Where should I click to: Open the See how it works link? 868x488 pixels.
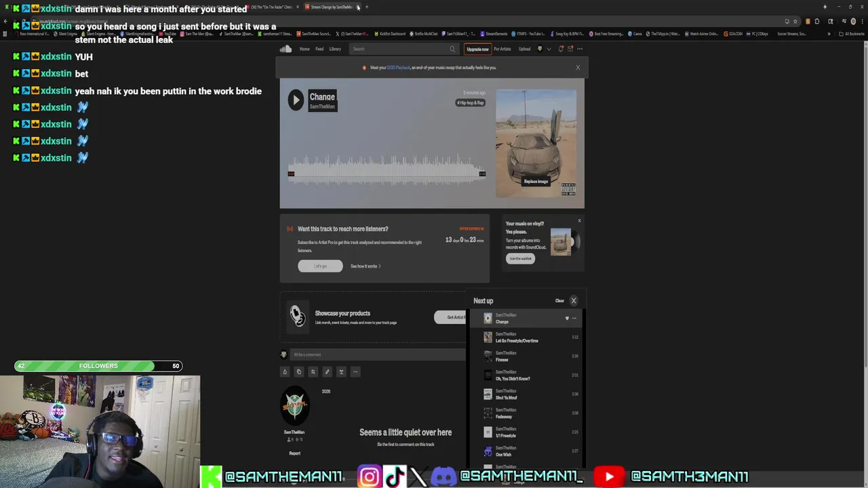366,266
